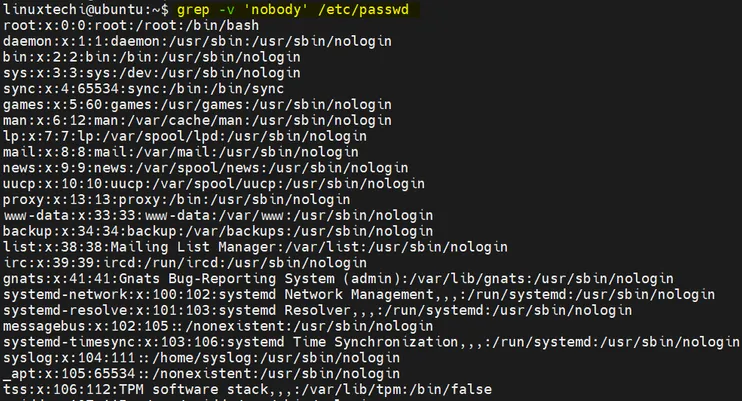Click the daemon account line
Screen dimensions: 742x401
coord(197,42)
